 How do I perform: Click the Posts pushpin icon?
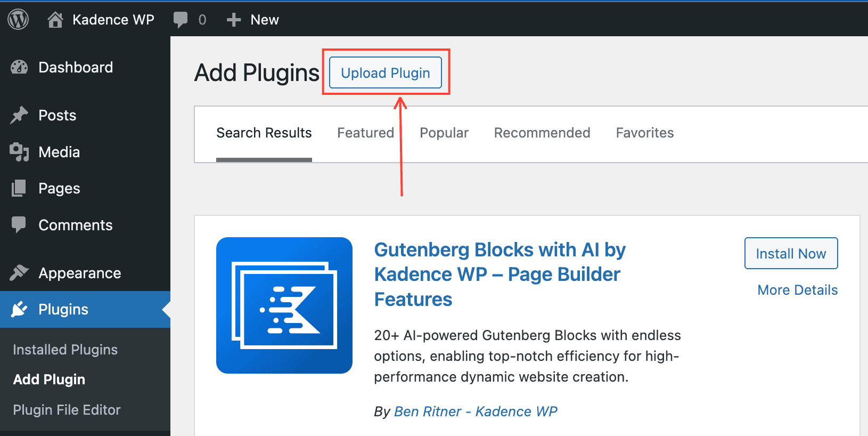(x=19, y=115)
